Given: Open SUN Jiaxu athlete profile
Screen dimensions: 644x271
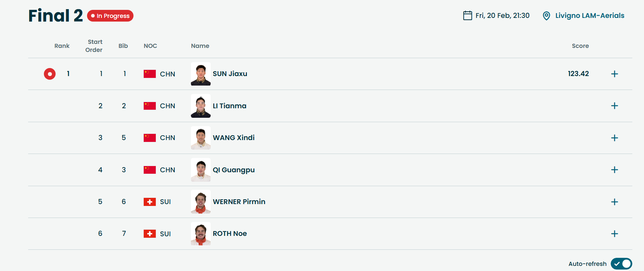Looking at the screenshot, I should point(230,74).
